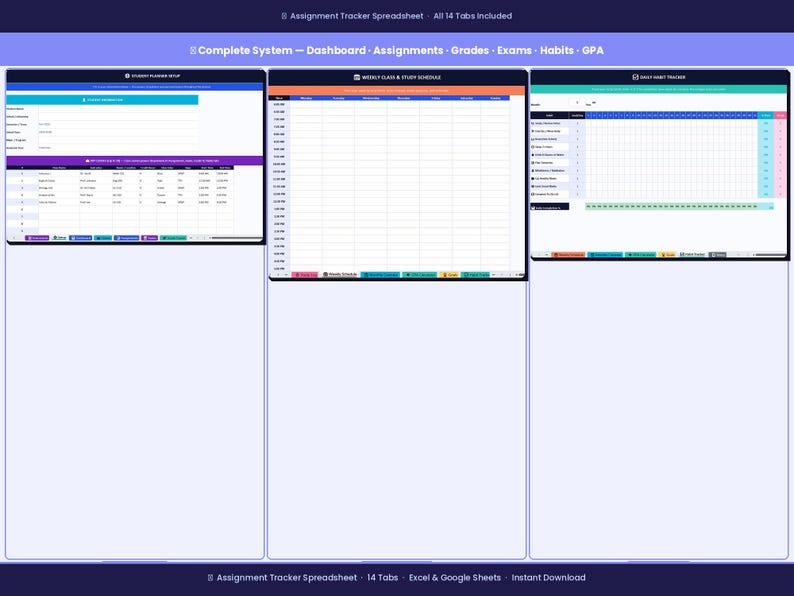The height and width of the screenshot is (596, 794).
Task: Open Monthly Calendar tab in Weekly Schedule sheet
Action: click(x=380, y=275)
